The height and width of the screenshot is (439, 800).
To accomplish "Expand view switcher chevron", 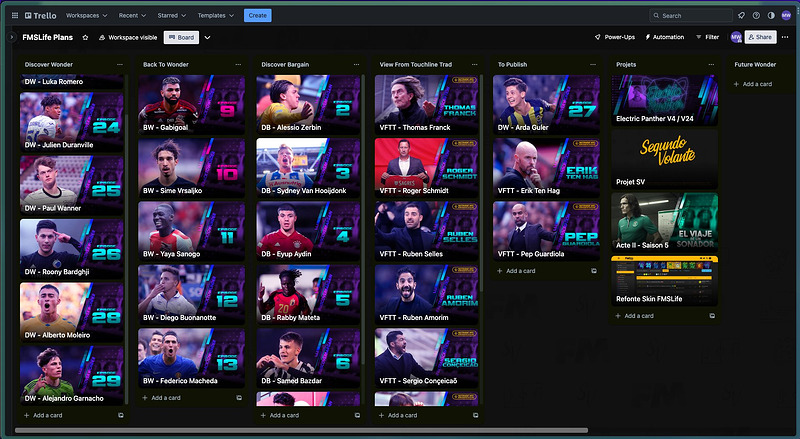I will (x=207, y=37).
